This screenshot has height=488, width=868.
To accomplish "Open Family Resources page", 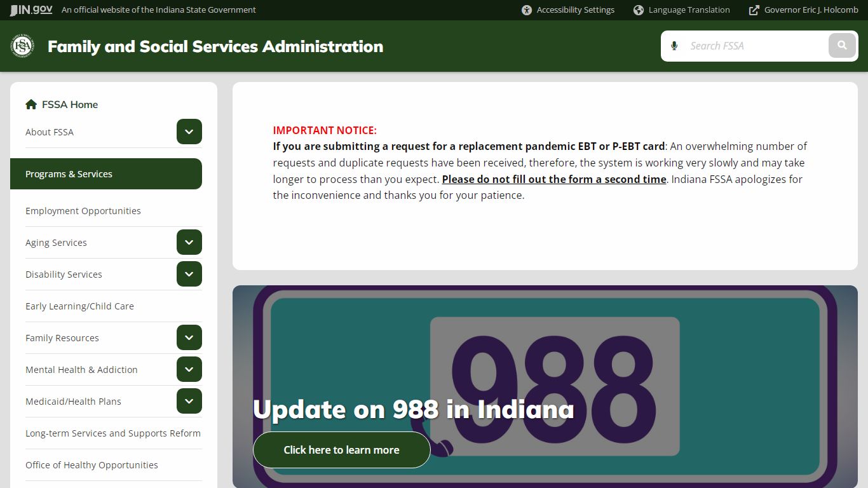I will 62,338.
